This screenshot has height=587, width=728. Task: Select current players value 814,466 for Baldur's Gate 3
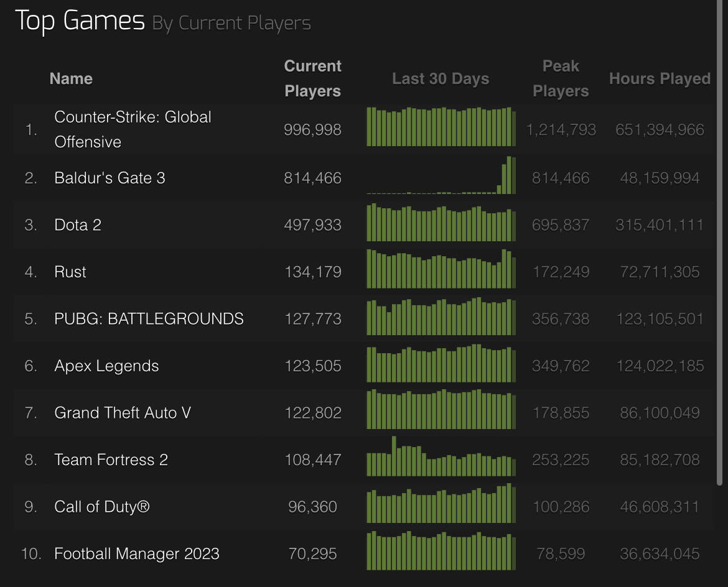click(x=312, y=178)
